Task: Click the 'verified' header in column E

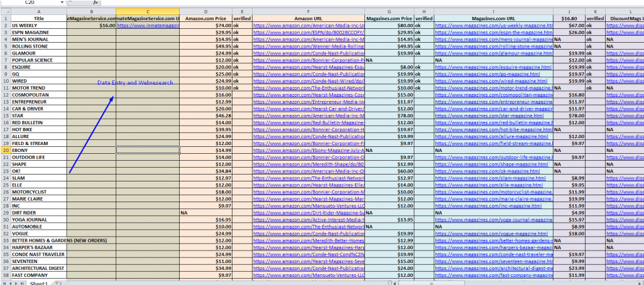Action: pyautogui.click(x=243, y=18)
